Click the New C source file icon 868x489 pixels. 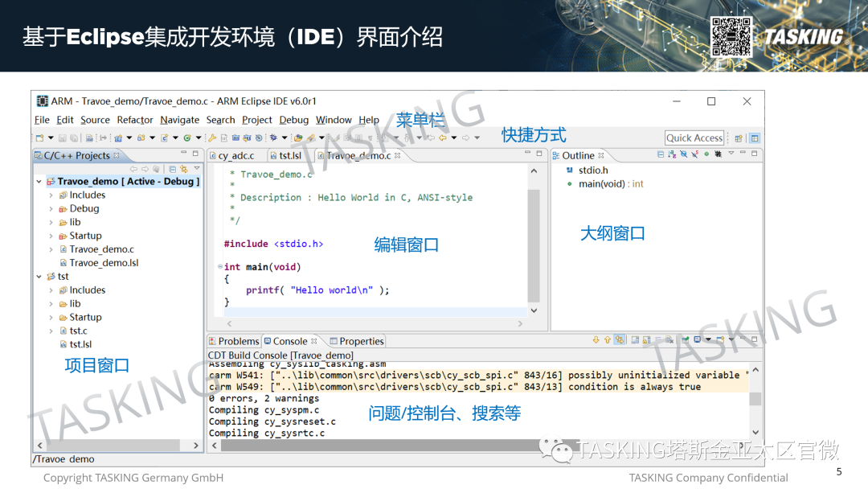[x=165, y=138]
